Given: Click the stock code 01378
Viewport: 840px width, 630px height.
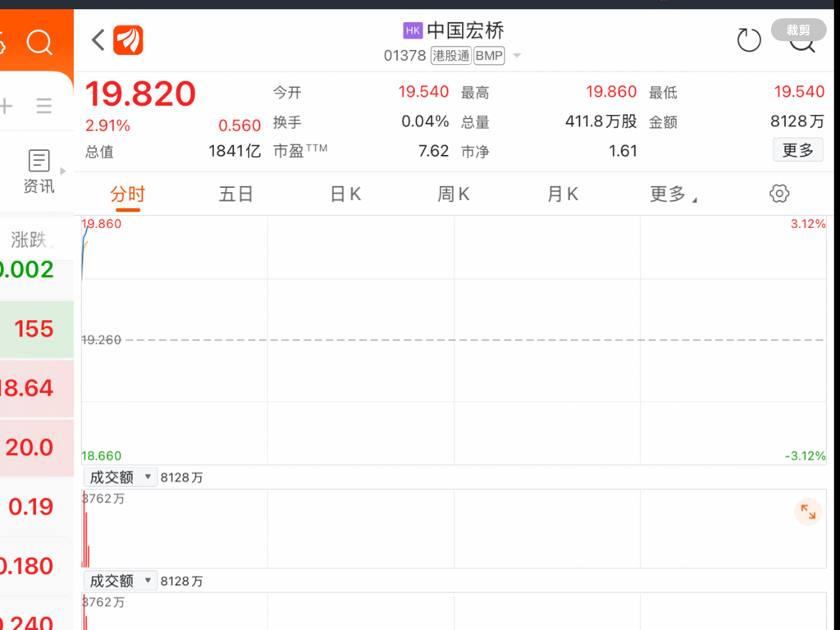Looking at the screenshot, I should click(x=404, y=56).
